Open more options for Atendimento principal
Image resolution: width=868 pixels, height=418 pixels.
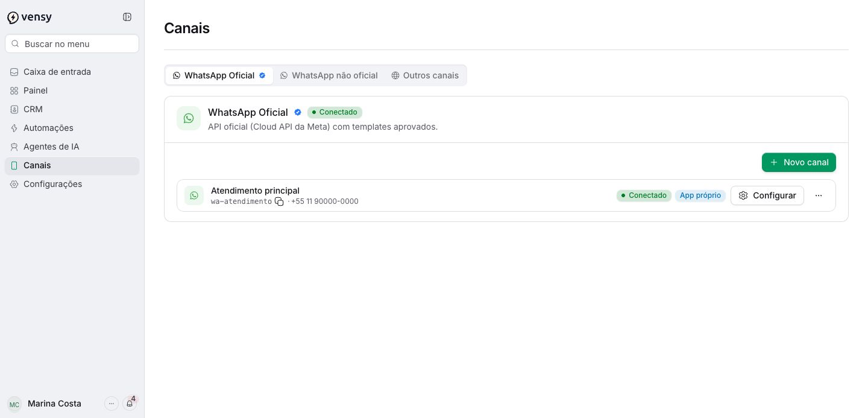pos(819,195)
